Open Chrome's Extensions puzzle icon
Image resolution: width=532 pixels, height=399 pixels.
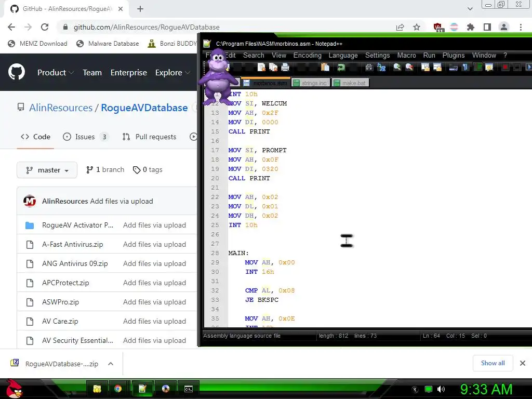click(x=470, y=27)
